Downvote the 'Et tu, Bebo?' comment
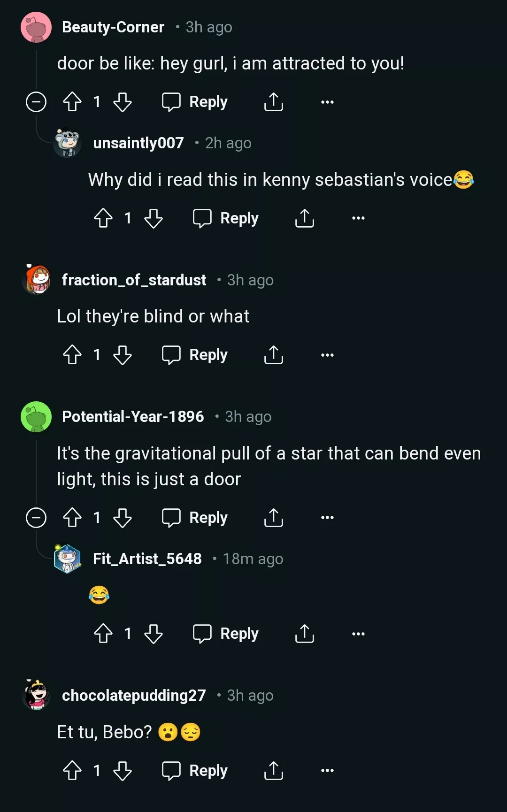Viewport: 507px width, 812px height. coord(123,771)
